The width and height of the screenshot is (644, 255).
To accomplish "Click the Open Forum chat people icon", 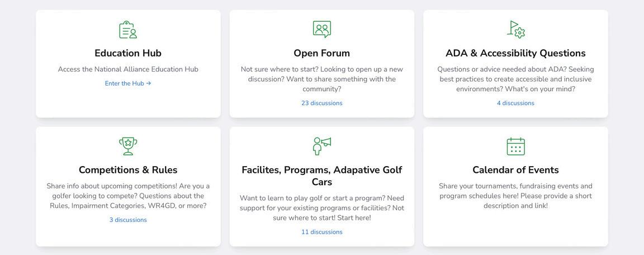I will coord(321,30).
